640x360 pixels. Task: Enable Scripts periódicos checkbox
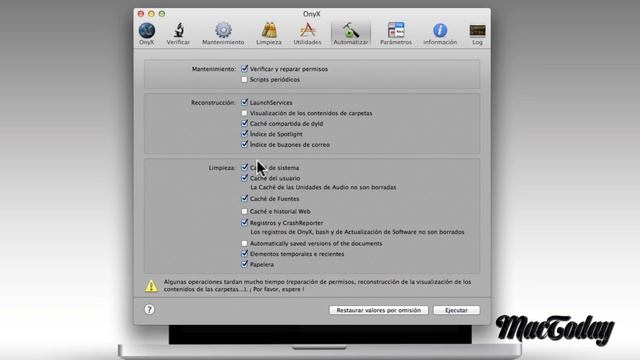(244, 79)
